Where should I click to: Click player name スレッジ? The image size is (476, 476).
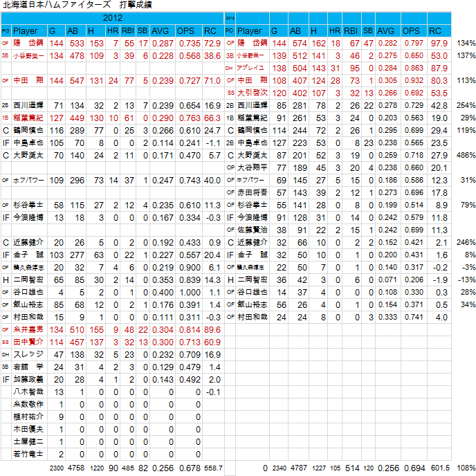(28, 354)
